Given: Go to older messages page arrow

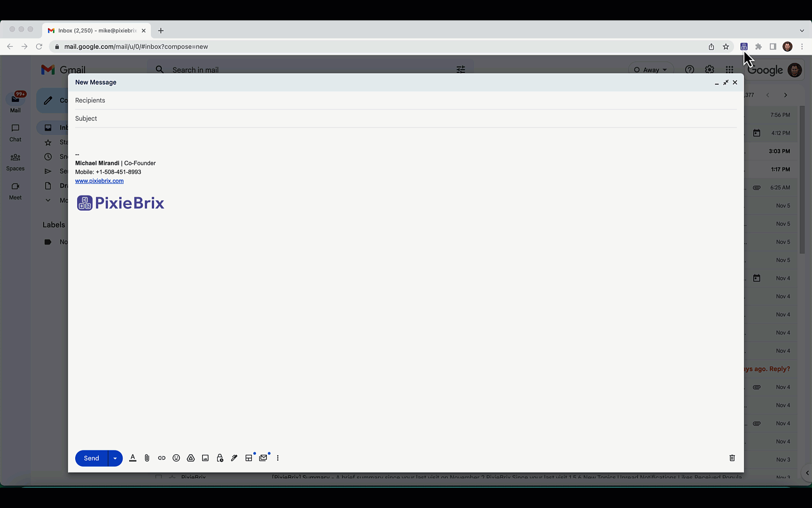Looking at the screenshot, I should point(785,95).
